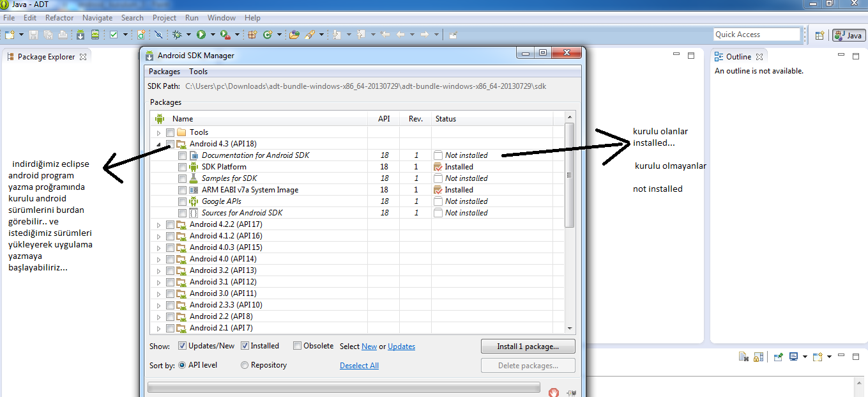The height and width of the screenshot is (397, 868).
Task: Open the Android Virtual Device Manager icon
Action: pyautogui.click(x=95, y=35)
